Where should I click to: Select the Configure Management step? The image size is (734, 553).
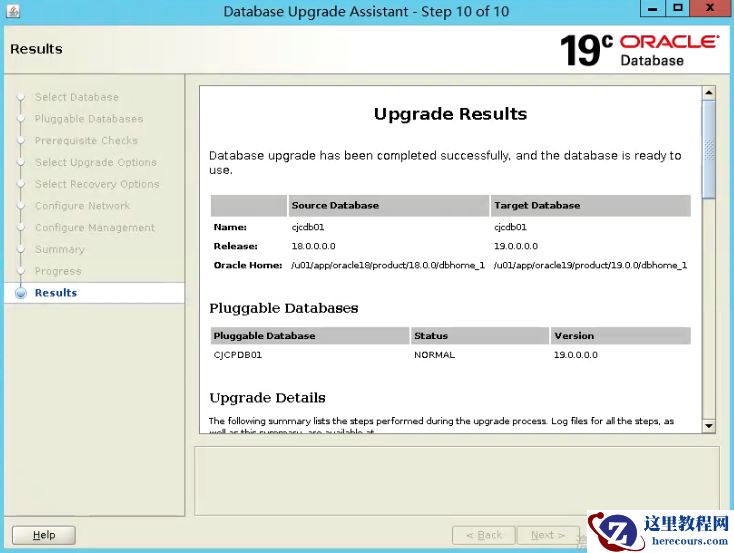click(x=95, y=228)
